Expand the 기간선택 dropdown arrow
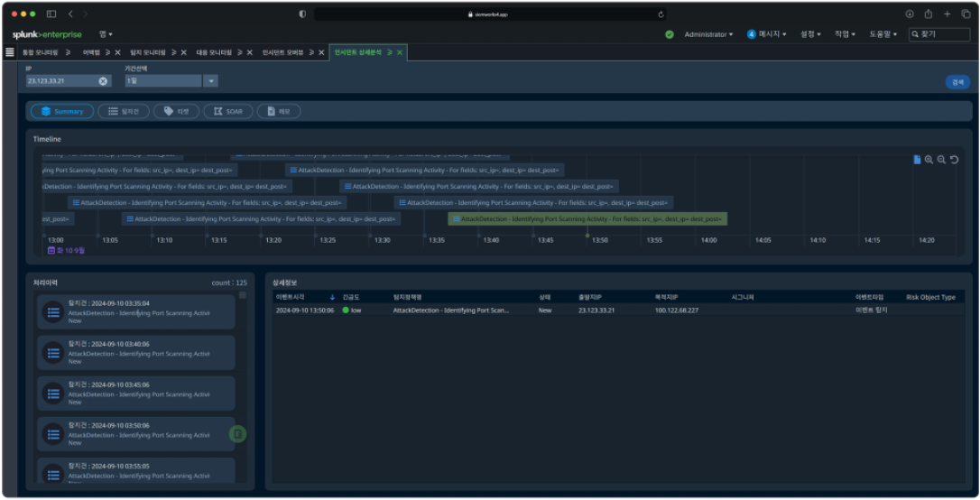This screenshot has width=980, height=500. (210, 81)
